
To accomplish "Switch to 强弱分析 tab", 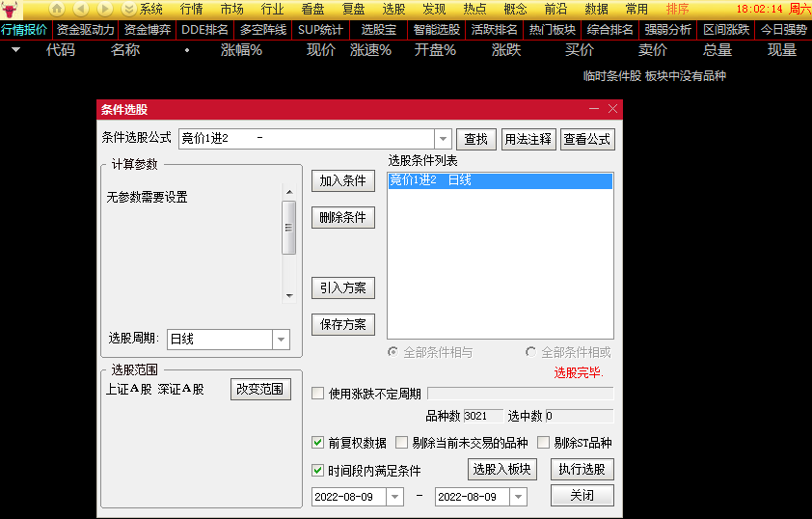I will (x=668, y=30).
